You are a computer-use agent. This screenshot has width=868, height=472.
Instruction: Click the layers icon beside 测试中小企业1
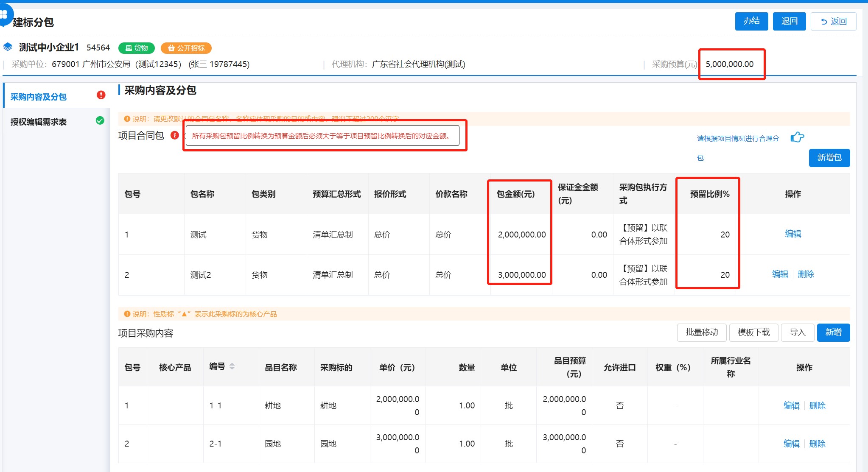pos(8,47)
